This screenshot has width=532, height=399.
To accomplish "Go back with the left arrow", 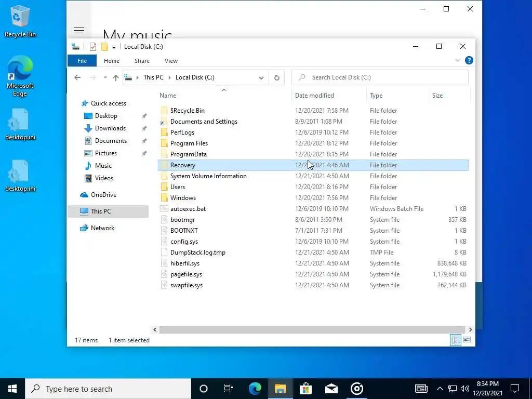I will click(77, 77).
